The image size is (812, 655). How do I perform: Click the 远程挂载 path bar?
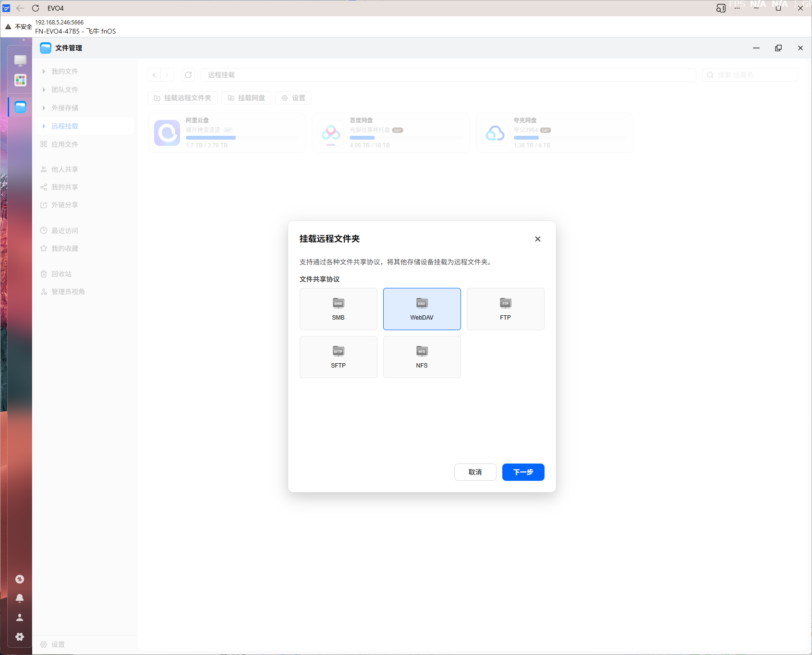(448, 75)
